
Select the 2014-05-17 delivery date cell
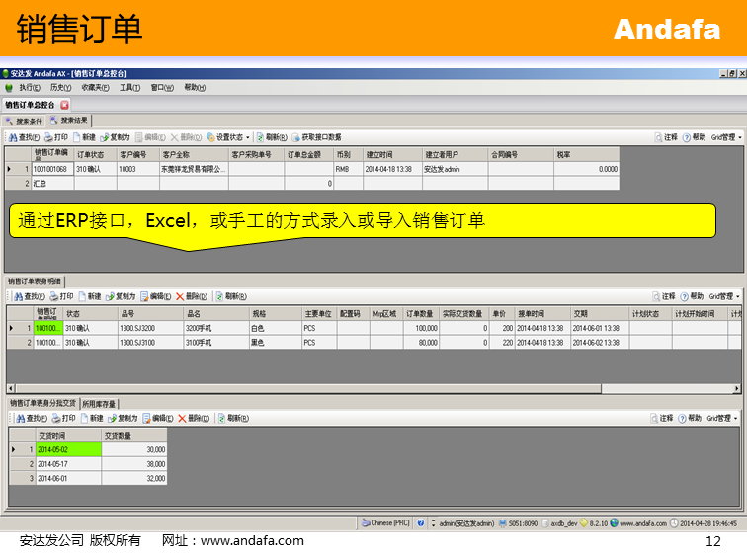click(x=68, y=463)
